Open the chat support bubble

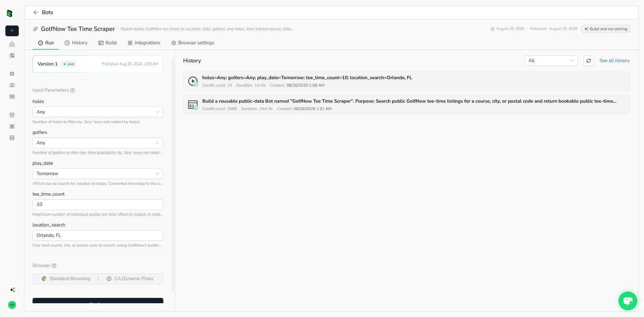tap(628, 301)
